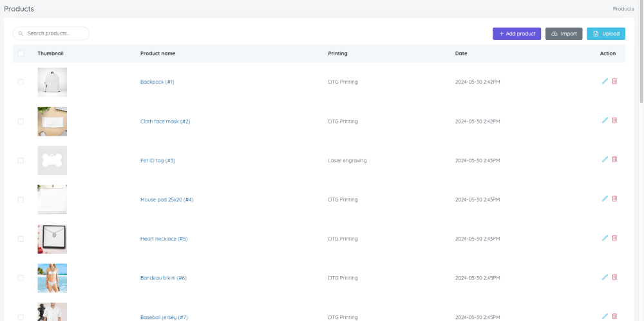Delete the Heart necklace (#5) product

click(614, 238)
